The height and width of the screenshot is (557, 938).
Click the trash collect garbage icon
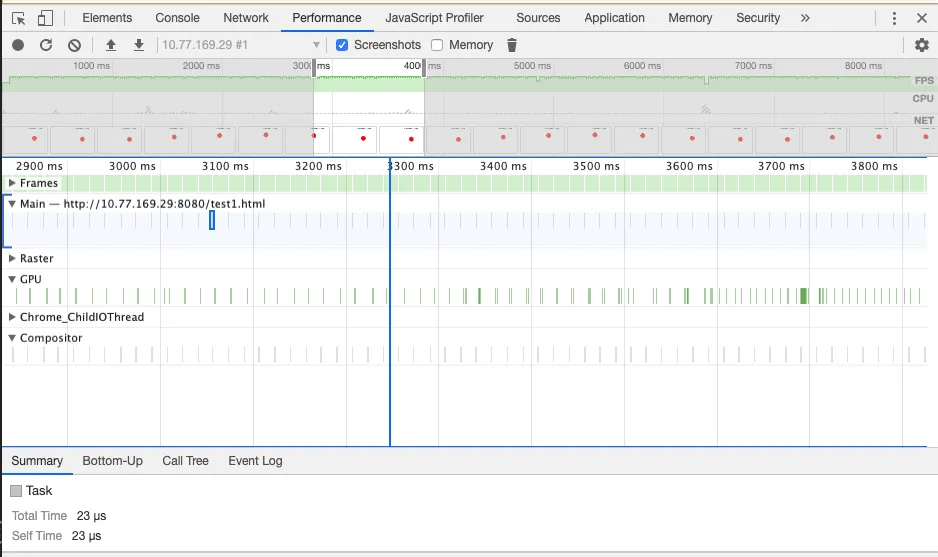(x=512, y=45)
